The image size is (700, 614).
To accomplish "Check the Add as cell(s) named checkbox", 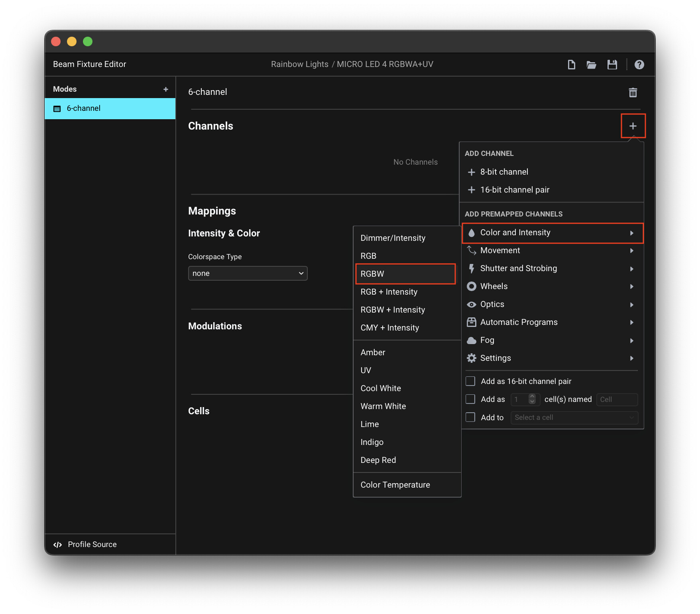I will 470,399.
